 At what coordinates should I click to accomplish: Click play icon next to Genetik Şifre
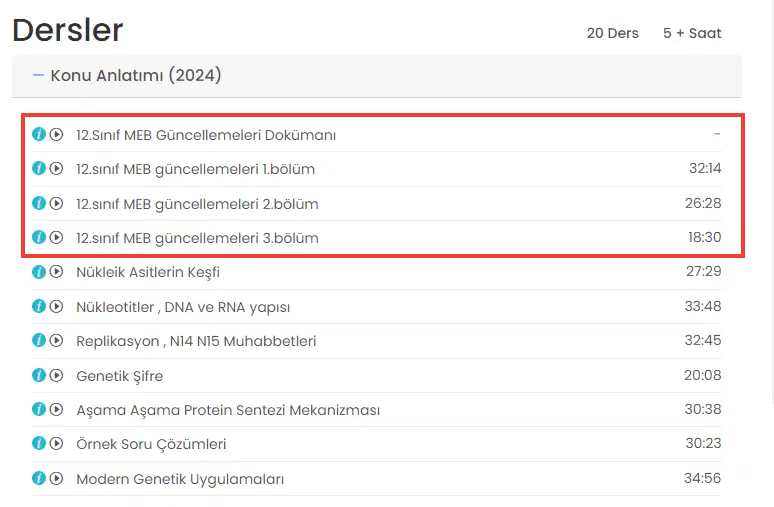[x=56, y=376]
